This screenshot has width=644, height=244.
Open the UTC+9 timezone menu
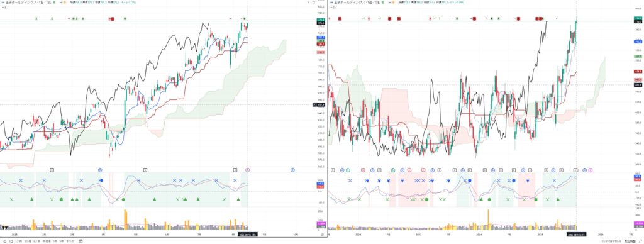point(611,241)
